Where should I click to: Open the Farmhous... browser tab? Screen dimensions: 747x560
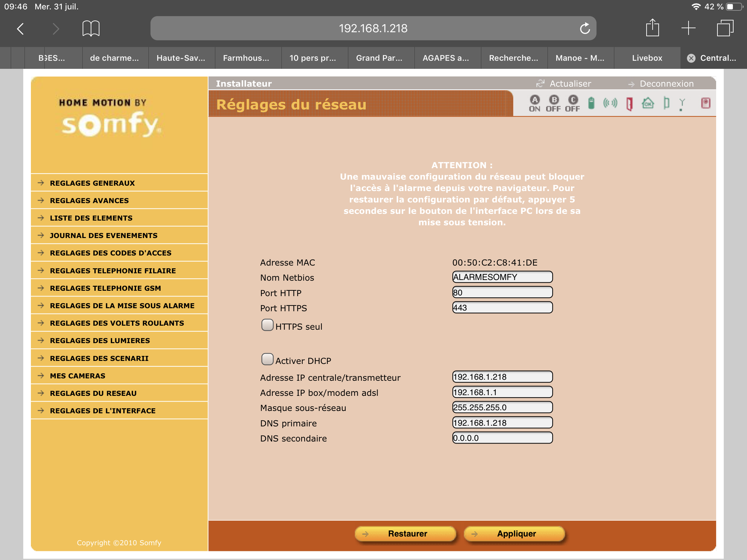[x=246, y=58]
